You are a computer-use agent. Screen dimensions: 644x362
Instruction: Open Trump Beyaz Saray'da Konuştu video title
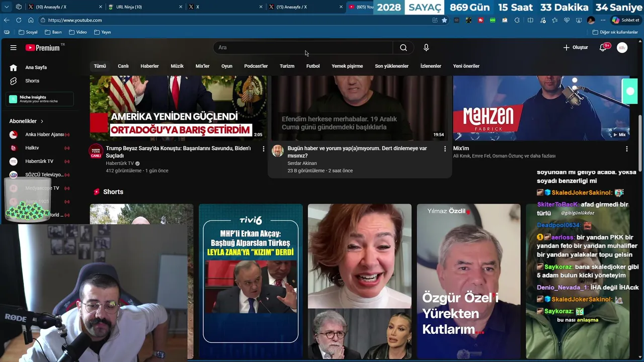pyautogui.click(x=178, y=152)
